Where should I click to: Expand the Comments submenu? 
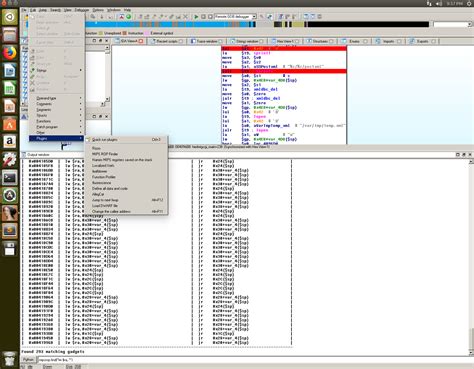(56, 104)
